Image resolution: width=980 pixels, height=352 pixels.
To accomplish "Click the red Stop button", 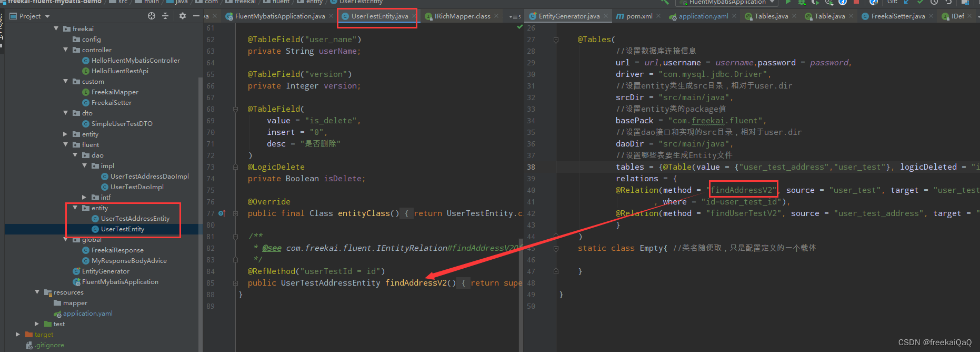I will (856, 2).
